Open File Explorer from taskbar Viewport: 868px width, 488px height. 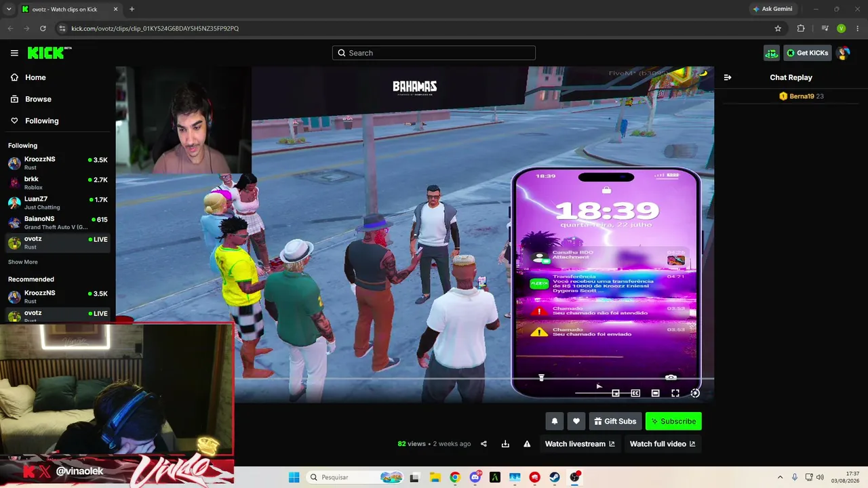point(435,477)
